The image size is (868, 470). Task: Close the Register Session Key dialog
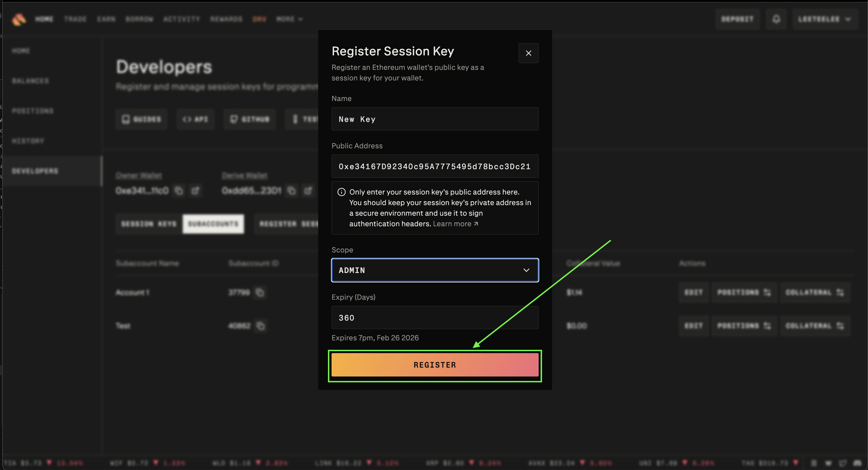click(528, 53)
